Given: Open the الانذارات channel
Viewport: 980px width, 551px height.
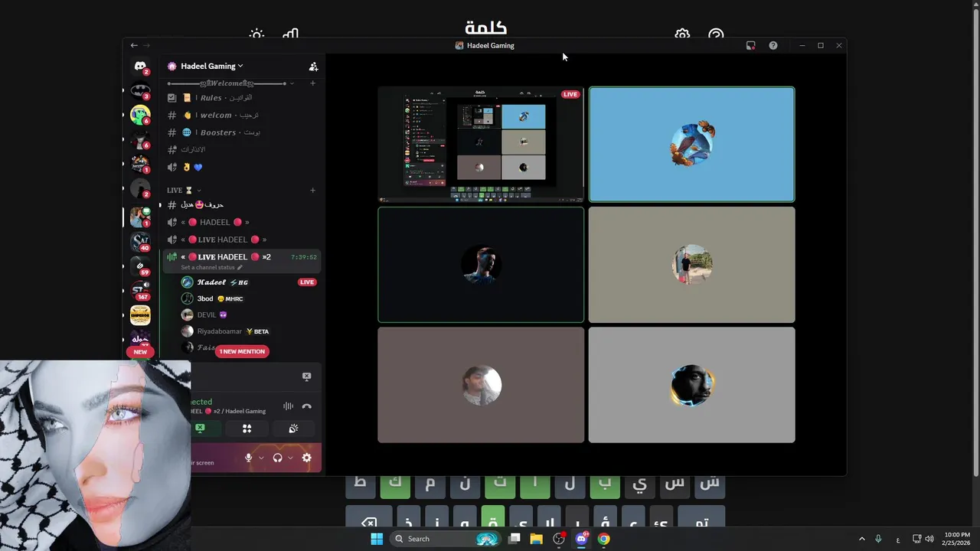Looking at the screenshot, I should click(x=241, y=149).
